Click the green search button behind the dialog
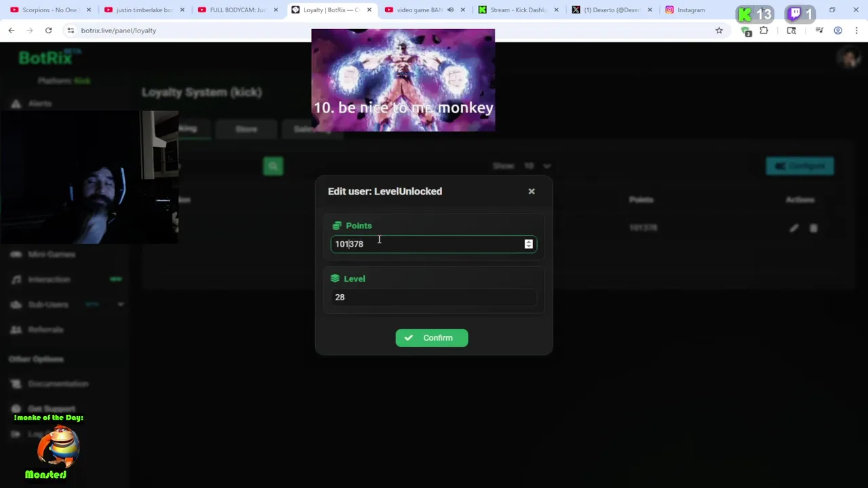This screenshot has width=868, height=488. click(x=273, y=166)
